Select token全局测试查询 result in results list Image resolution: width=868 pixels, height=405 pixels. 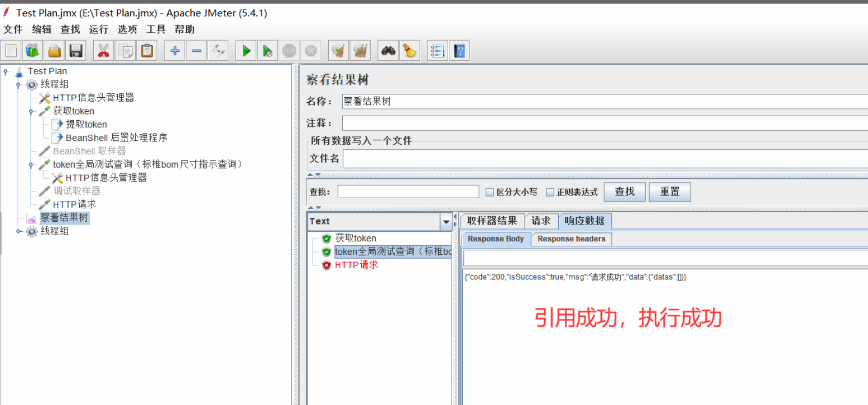[393, 252]
